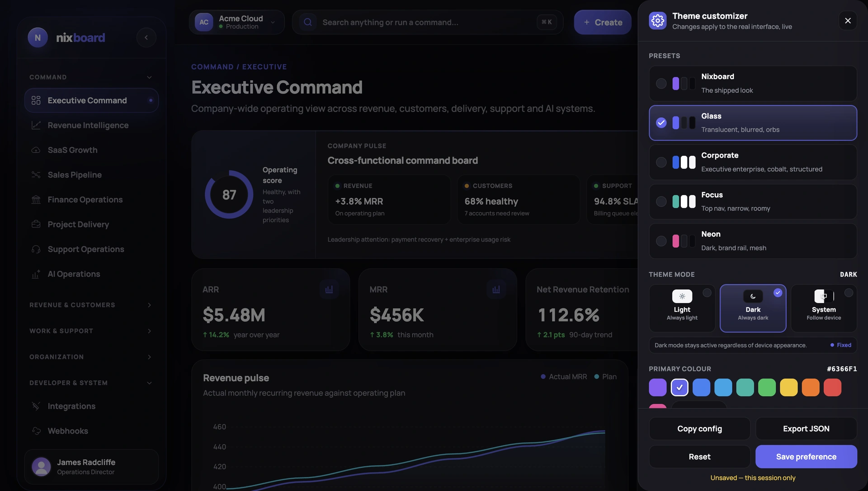Click the search magnifier icon
Image resolution: width=868 pixels, height=491 pixels.
tap(308, 22)
